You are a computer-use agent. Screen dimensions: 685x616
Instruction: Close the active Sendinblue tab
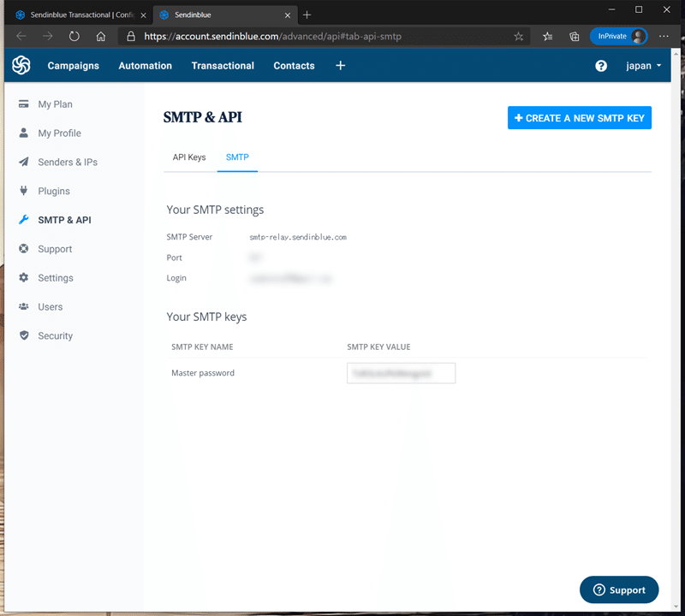(x=288, y=15)
